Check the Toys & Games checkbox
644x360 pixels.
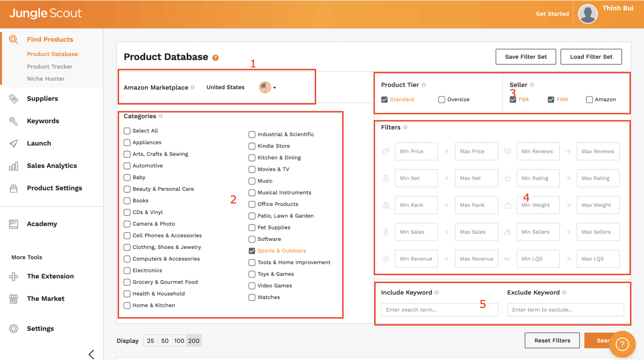[x=252, y=274]
